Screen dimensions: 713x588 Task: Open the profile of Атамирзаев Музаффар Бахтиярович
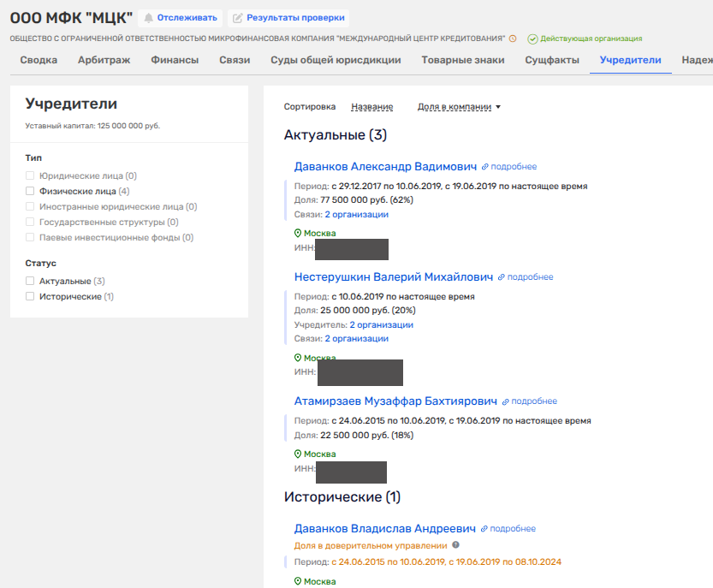tap(395, 401)
